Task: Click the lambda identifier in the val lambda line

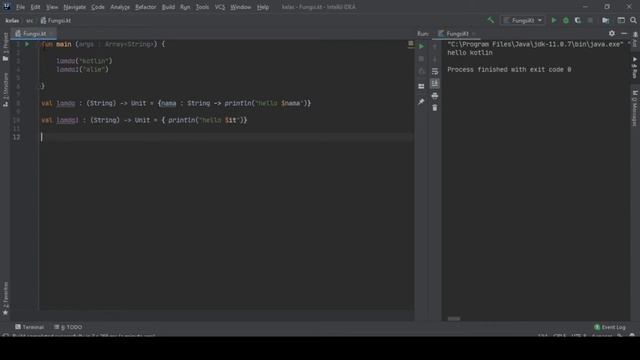Action: tap(65, 103)
